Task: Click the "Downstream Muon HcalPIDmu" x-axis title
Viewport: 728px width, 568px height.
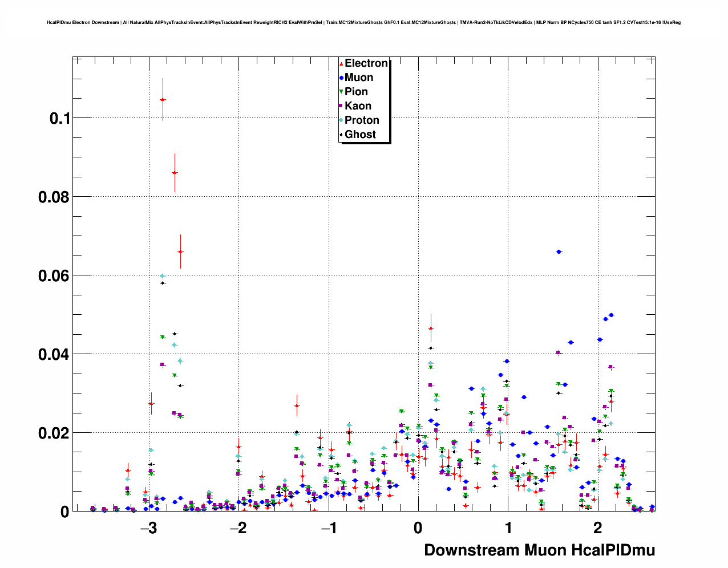Action: [x=539, y=550]
